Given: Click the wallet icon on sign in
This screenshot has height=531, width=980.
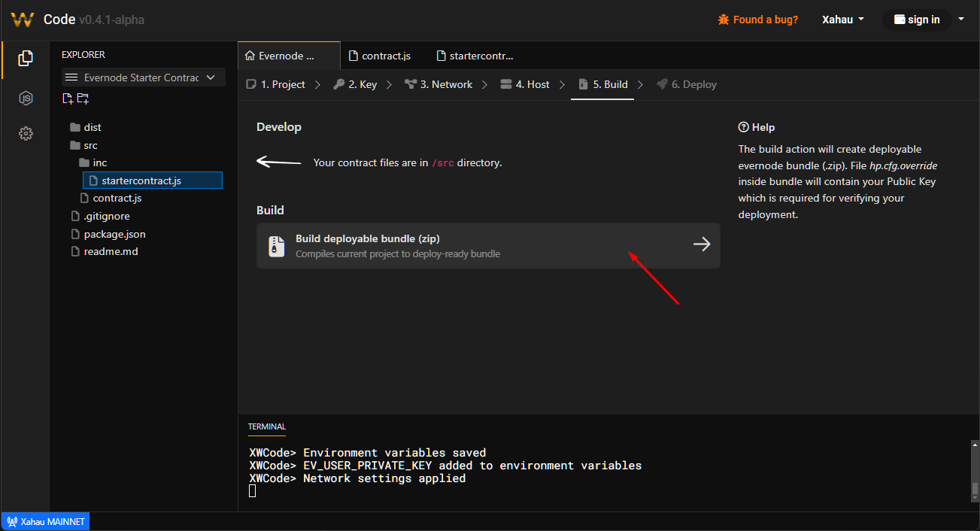Looking at the screenshot, I should point(900,20).
